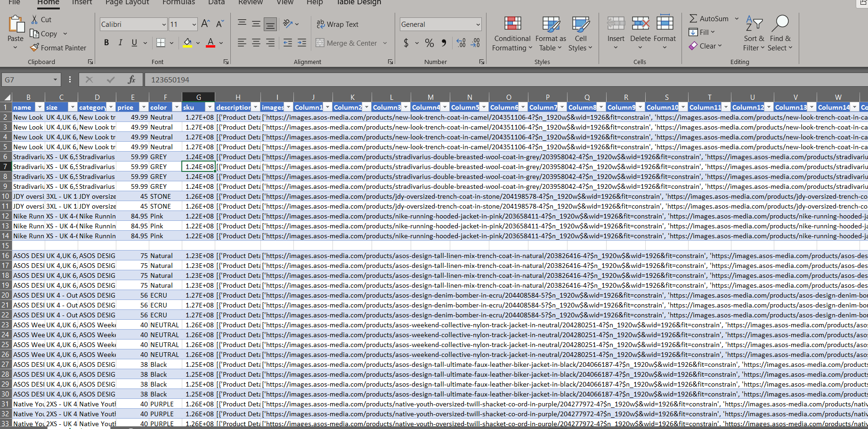Open the Format cells menu

[665, 33]
